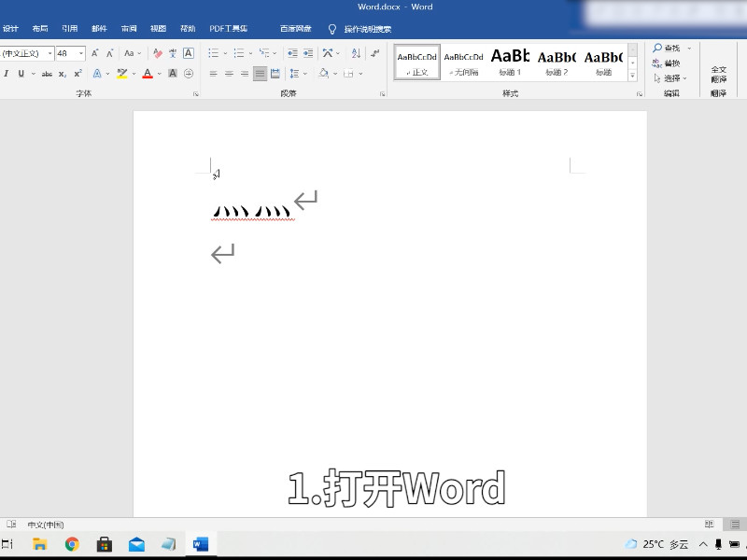747x560 pixels.
Task: Apply character shading icon
Action: tap(173, 74)
